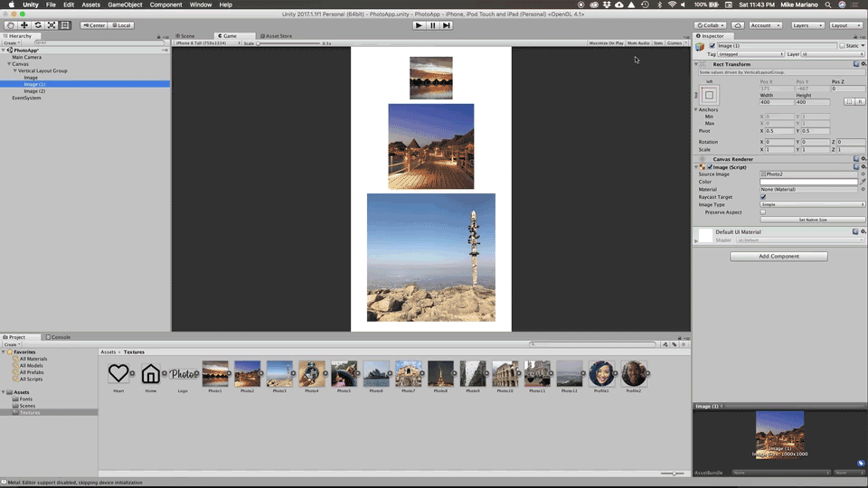The width and height of the screenshot is (868, 488).
Task: Open the GameObject menu
Action: click(125, 5)
